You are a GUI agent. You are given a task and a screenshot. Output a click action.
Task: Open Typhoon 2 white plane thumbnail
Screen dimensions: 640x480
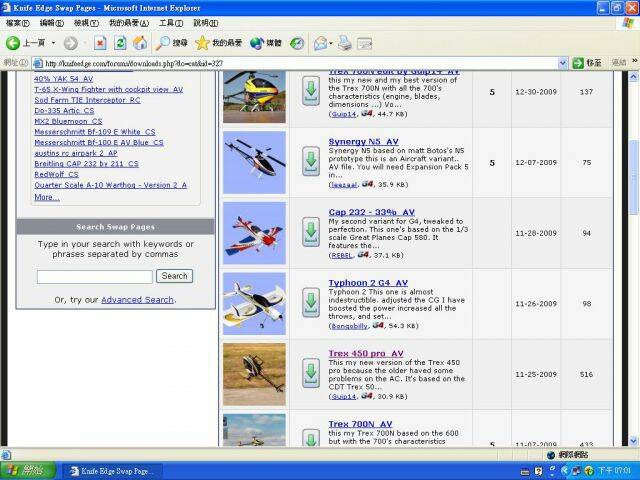(254, 303)
